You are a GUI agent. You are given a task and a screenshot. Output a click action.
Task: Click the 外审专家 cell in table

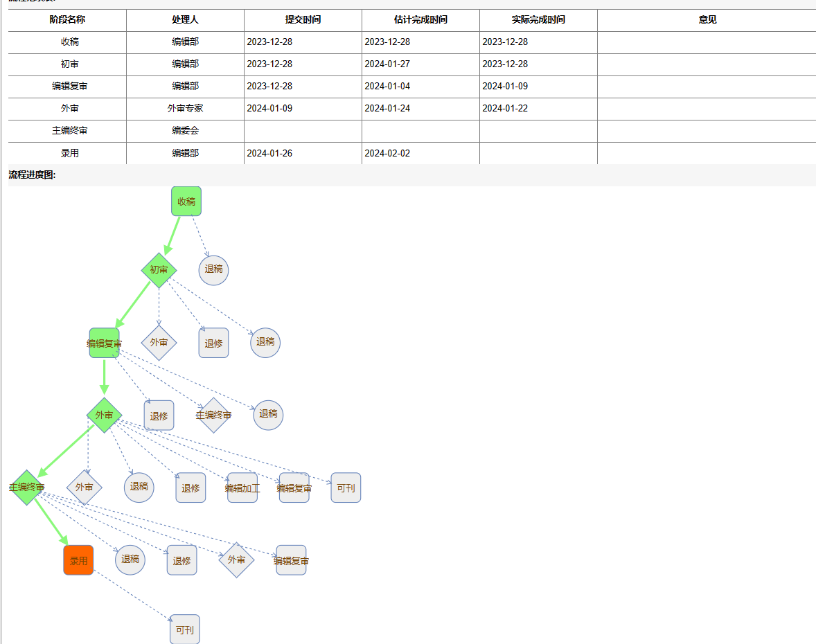tap(185, 109)
